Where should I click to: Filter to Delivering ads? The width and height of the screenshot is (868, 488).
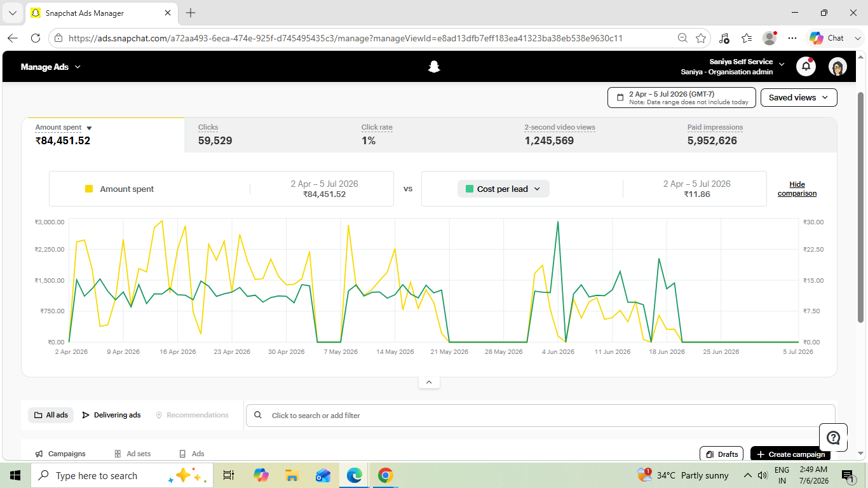click(111, 415)
